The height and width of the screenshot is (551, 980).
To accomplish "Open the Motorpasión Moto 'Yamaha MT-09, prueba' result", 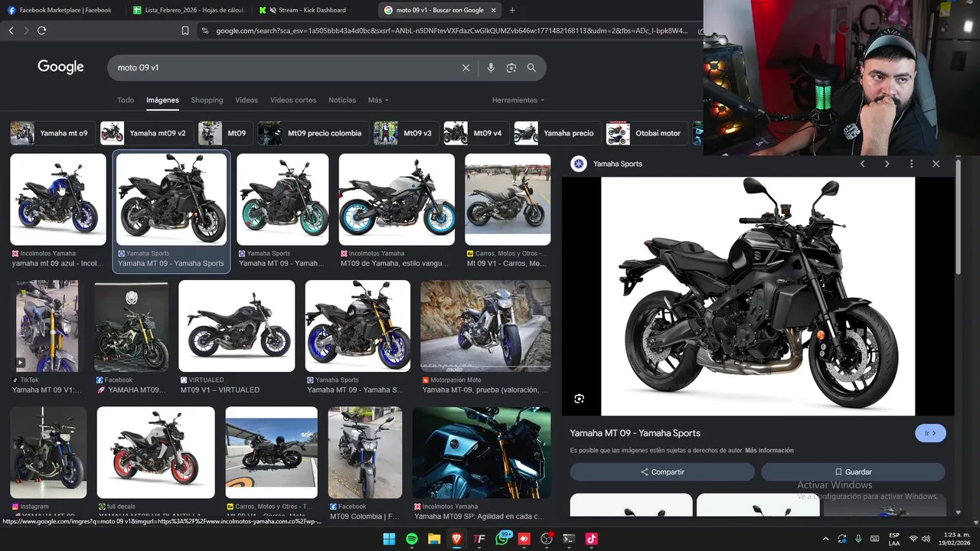I will [485, 326].
